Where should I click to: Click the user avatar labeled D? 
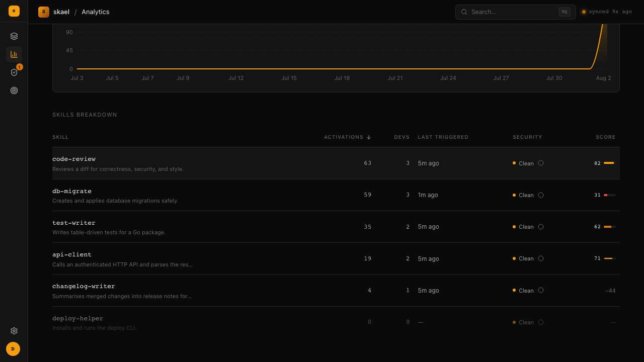coord(13,349)
